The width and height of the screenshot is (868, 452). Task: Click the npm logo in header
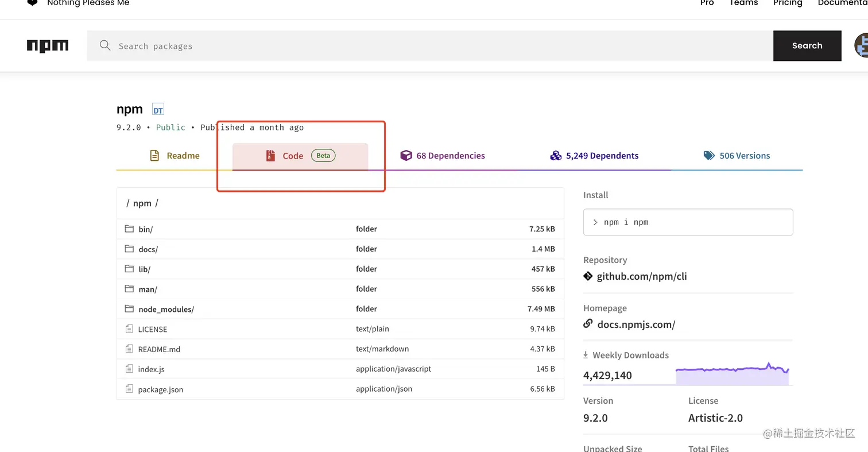48,46
